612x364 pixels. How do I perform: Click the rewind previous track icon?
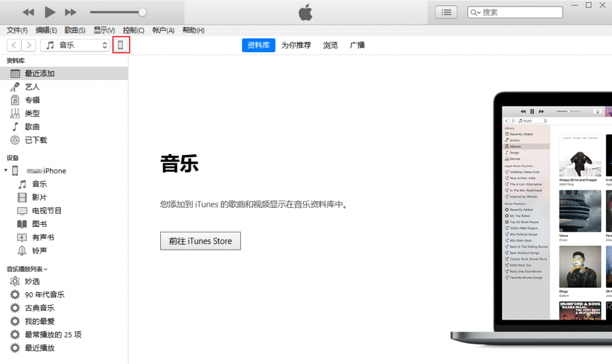28,12
